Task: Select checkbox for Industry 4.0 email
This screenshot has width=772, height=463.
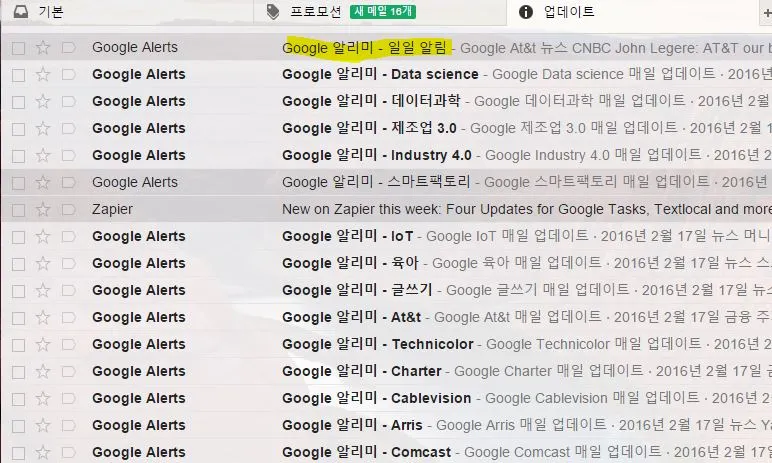Action: pos(19,157)
